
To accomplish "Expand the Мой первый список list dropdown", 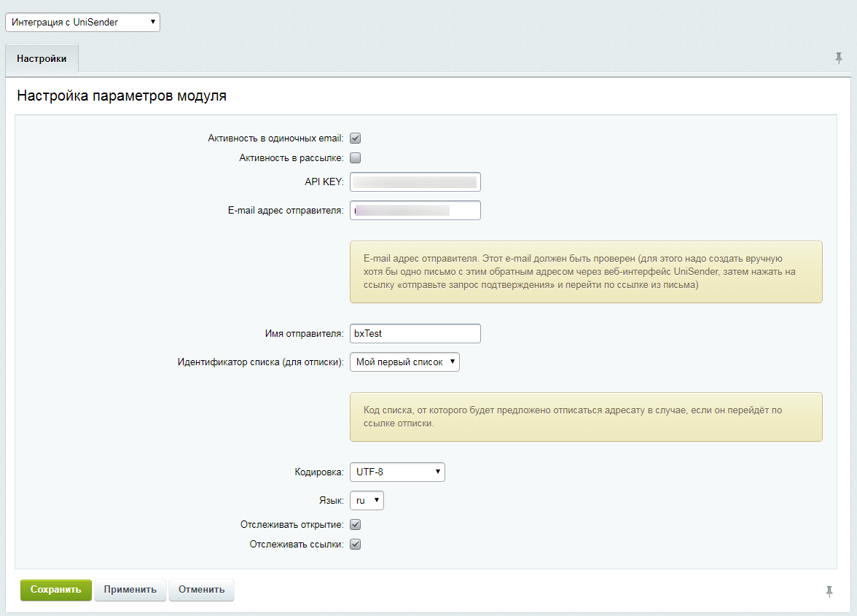I will 404,362.
